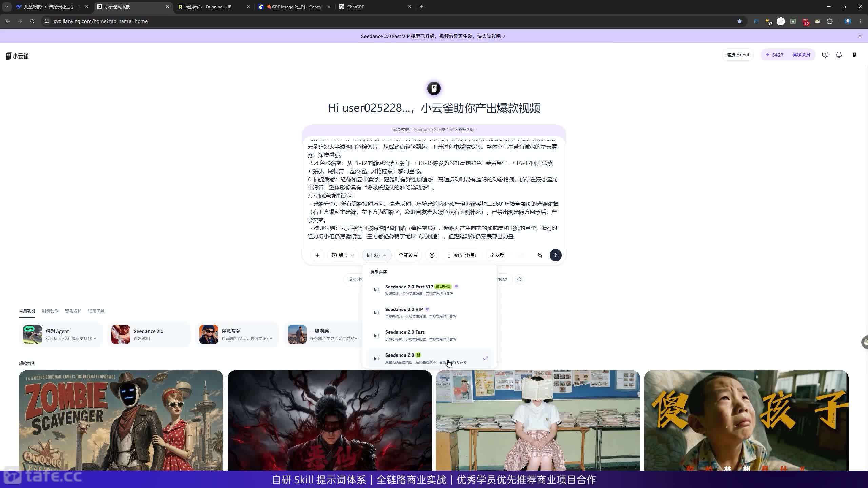Reload the page with the refresh icon
Screen dimensions: 868x488
[32, 21]
